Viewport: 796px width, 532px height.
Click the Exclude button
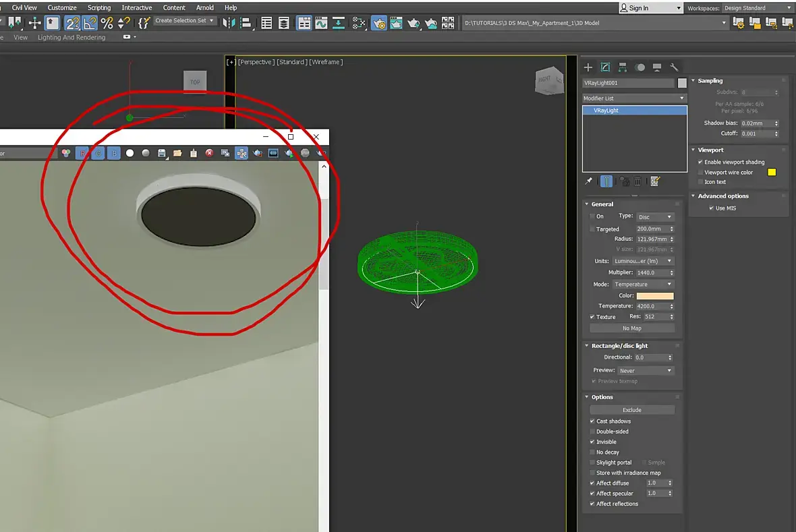[x=632, y=410]
